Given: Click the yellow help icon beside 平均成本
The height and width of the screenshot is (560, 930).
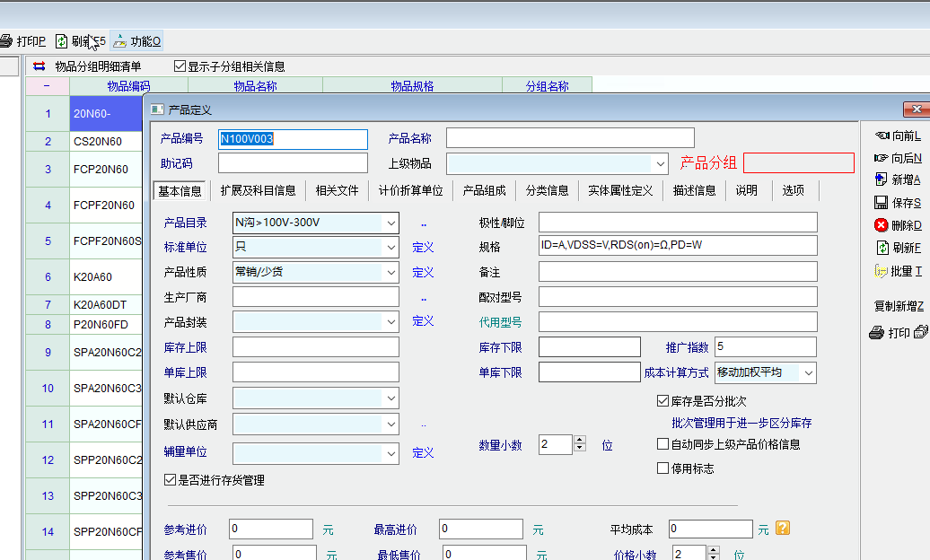Looking at the screenshot, I should coord(783,529).
